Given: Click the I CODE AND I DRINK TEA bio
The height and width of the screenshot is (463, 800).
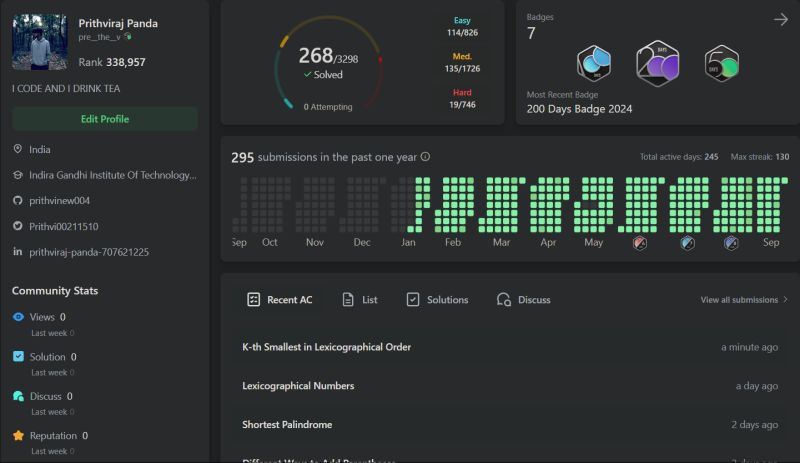Looking at the screenshot, I should tap(66, 88).
